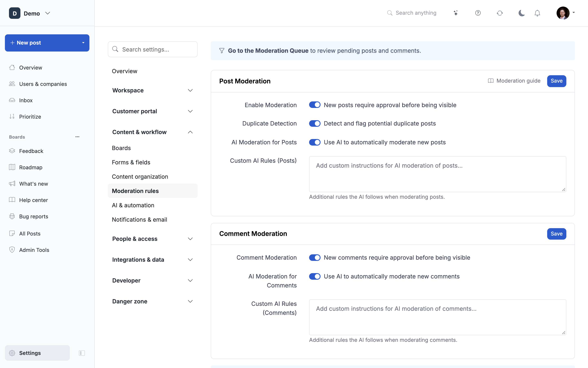Open Inbox in sidebar
Screen dimensions: 588x368
[26, 100]
